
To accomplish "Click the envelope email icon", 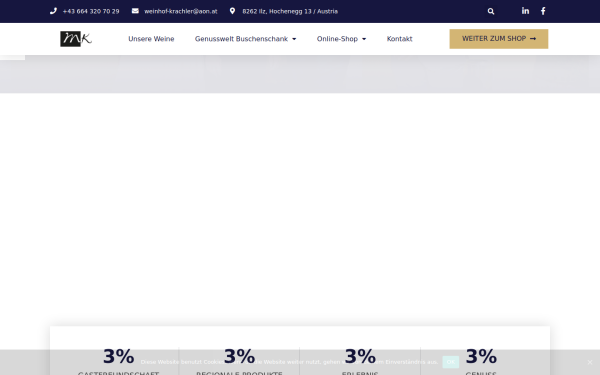I will click(x=135, y=11).
